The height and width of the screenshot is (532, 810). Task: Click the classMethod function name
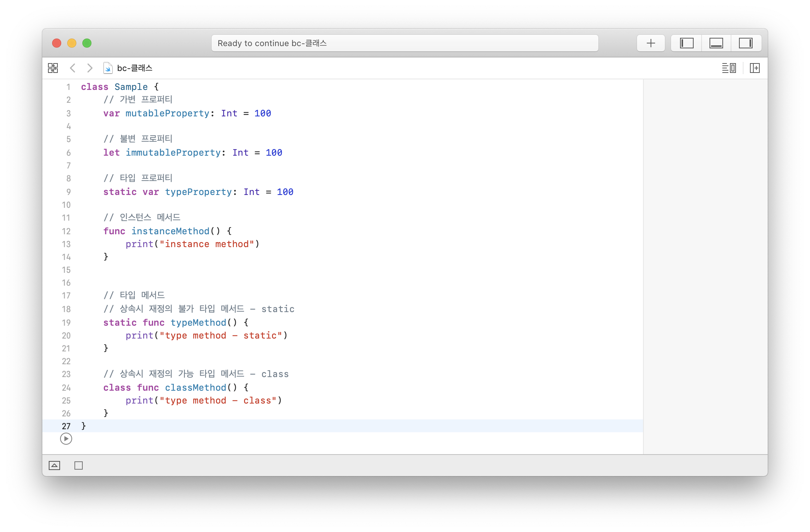(195, 388)
